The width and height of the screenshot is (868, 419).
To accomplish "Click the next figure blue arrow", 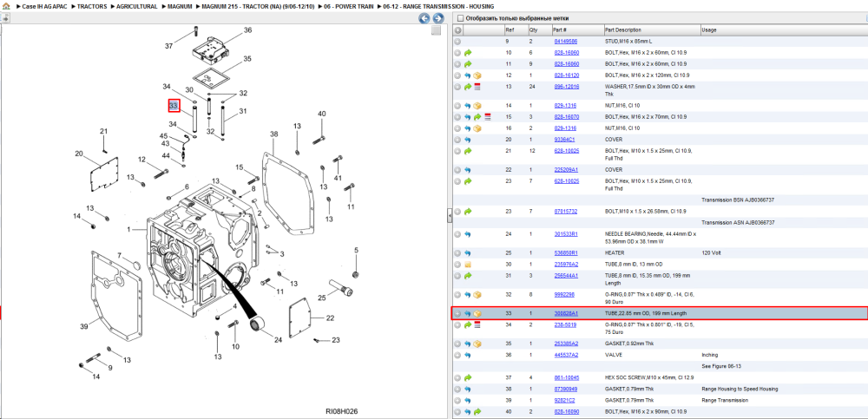I will pyautogui.click(x=437, y=18).
